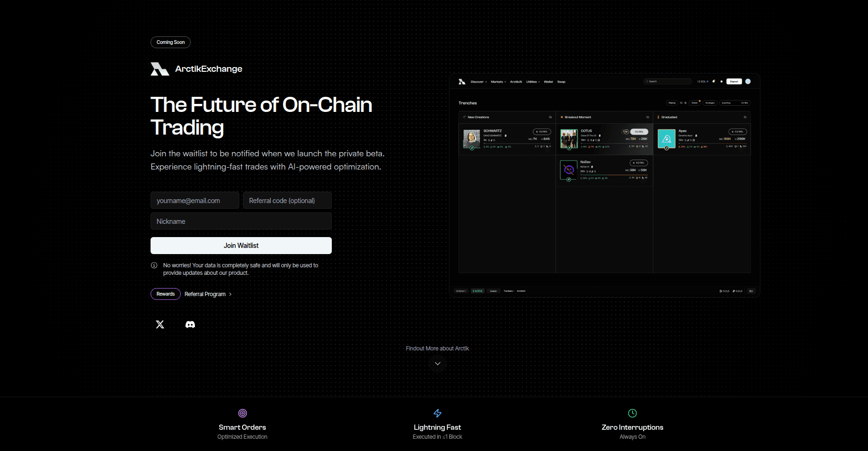
Task: Click the down chevron below Findout More
Action: [x=438, y=364]
